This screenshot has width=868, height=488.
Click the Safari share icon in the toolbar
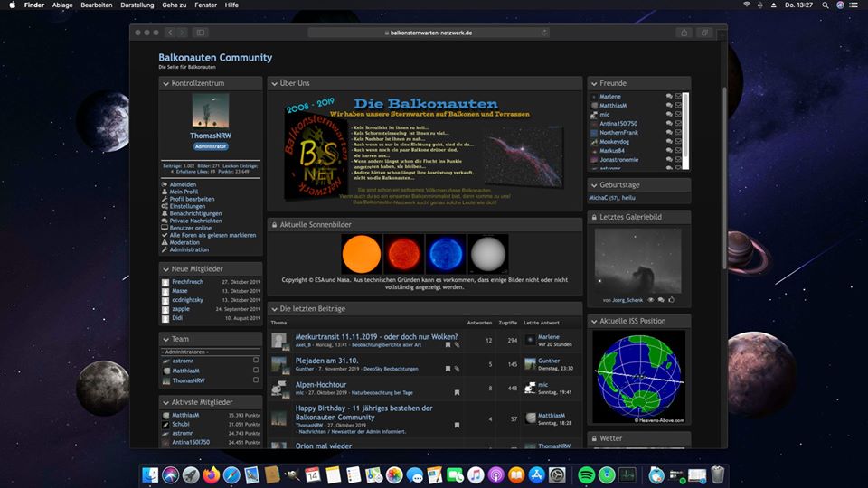[x=684, y=33]
